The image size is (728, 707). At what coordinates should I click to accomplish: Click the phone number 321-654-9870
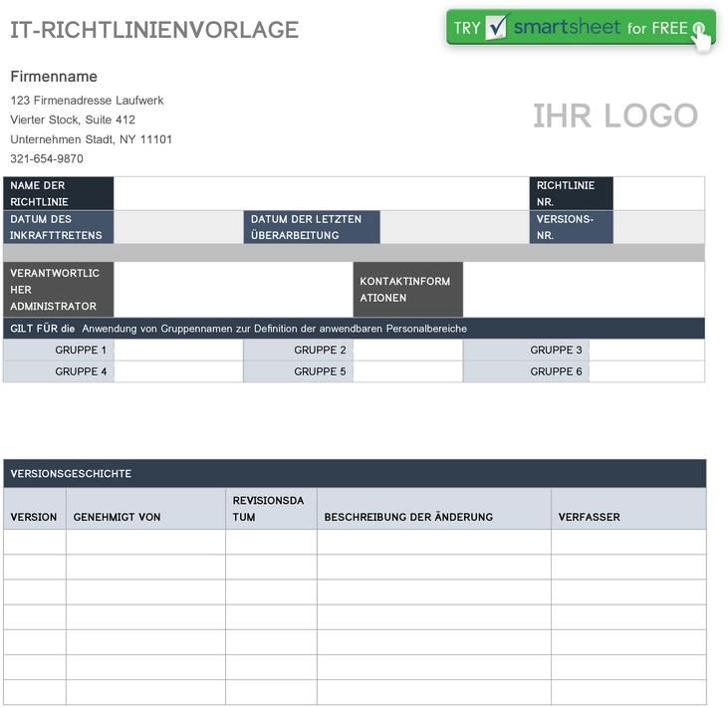point(47,158)
